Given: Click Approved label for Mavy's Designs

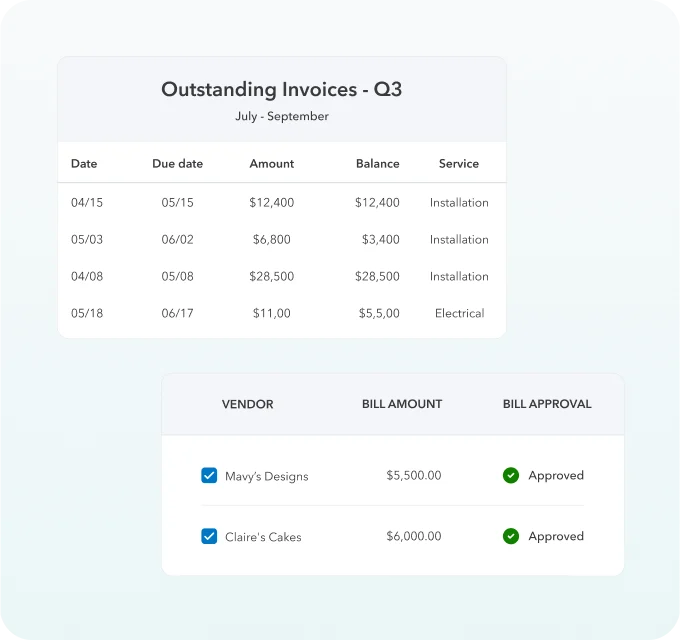Looking at the screenshot, I should (x=556, y=476).
